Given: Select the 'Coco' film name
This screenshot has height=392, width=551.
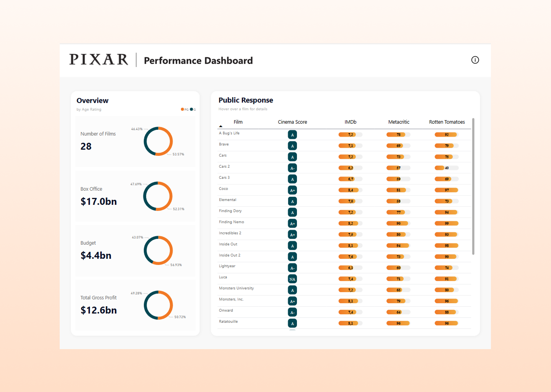Looking at the screenshot, I should (x=223, y=189).
